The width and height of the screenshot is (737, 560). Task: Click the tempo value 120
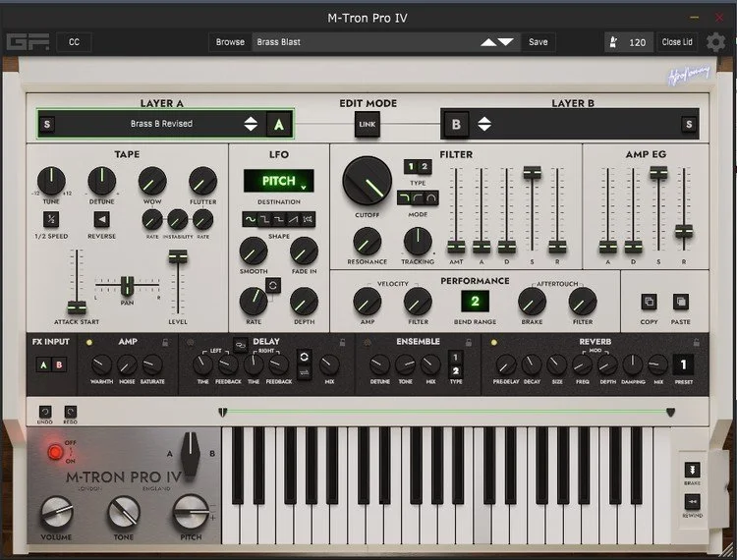tap(637, 42)
